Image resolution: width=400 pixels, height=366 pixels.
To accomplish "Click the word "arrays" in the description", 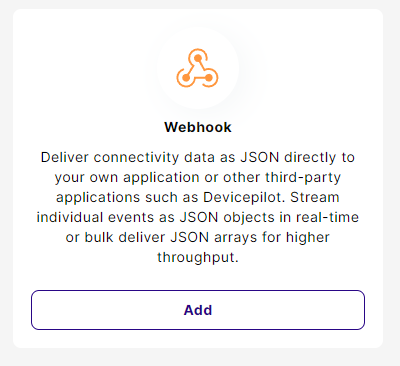I will (236, 238).
